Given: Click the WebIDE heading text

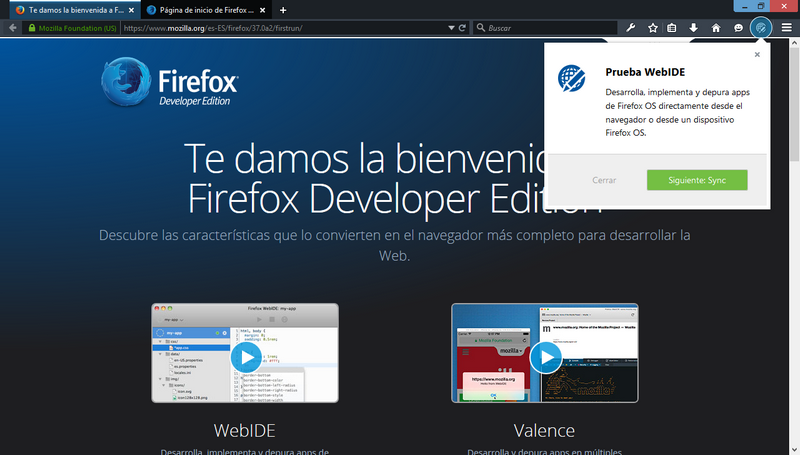Looking at the screenshot, I should click(x=244, y=431).
